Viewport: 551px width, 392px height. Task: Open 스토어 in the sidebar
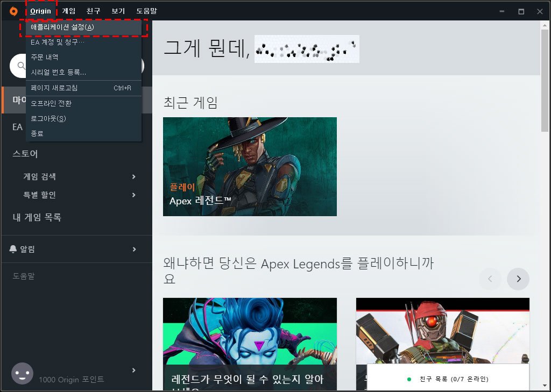(x=25, y=154)
